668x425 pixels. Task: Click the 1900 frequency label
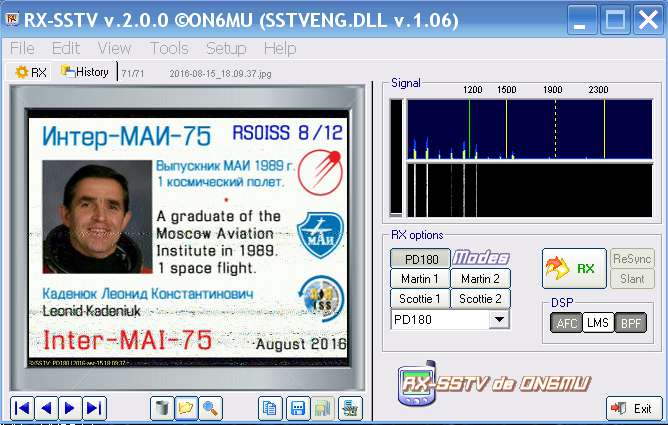[553, 90]
